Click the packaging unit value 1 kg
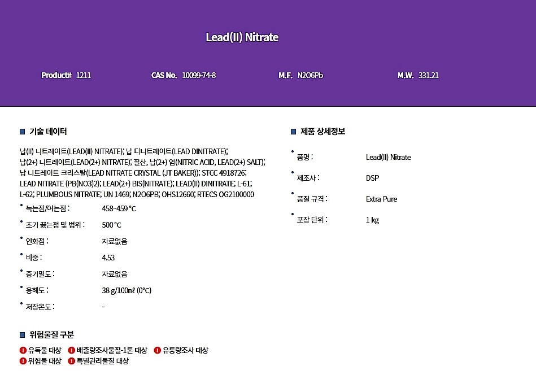This screenshot has height=392, width=536. [372, 220]
